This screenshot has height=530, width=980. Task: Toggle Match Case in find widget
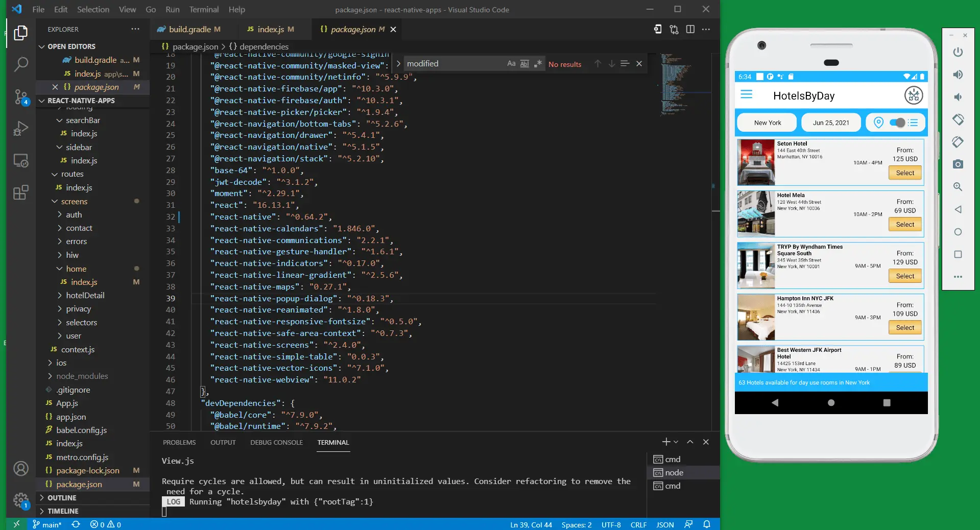click(511, 64)
